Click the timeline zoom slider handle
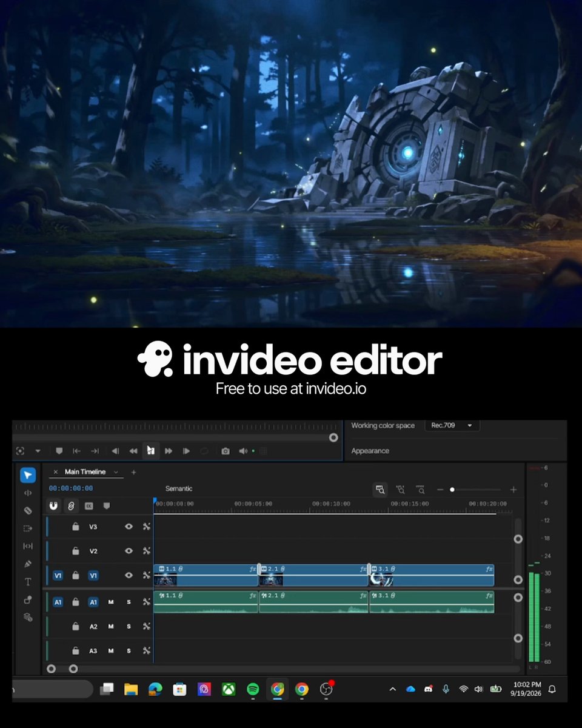582x728 pixels. point(452,490)
